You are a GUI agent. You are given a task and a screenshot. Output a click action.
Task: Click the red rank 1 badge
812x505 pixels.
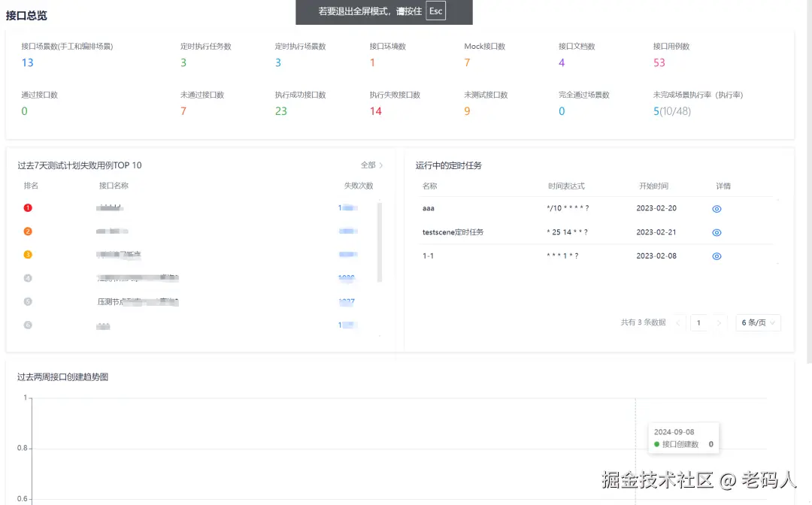(x=28, y=208)
